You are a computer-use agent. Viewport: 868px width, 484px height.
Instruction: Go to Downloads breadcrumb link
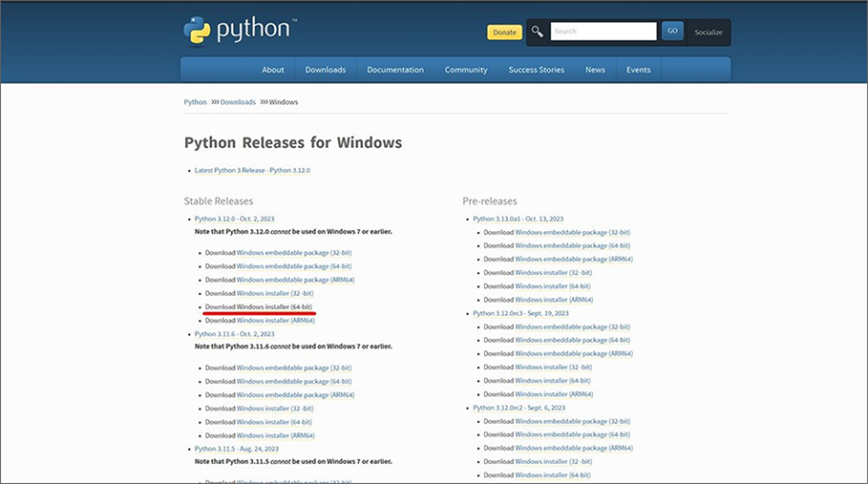point(238,102)
